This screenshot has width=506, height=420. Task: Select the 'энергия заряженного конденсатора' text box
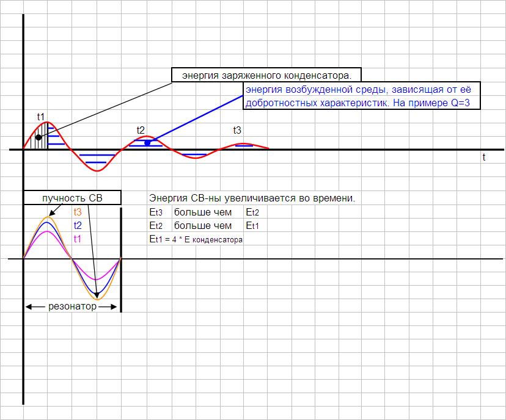pos(266,74)
